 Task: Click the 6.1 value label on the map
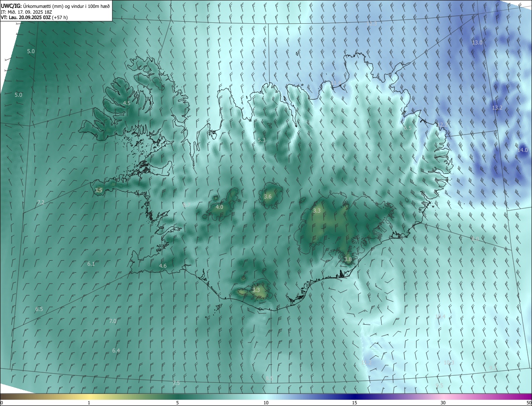(91, 264)
